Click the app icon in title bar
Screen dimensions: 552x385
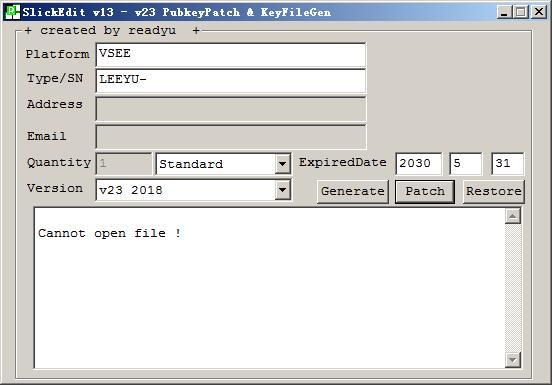12,12
